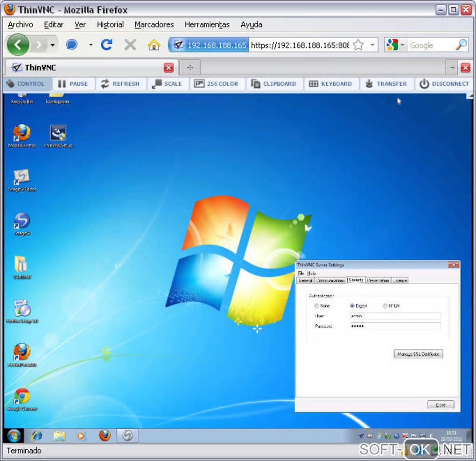Click the User input field

click(x=395, y=316)
